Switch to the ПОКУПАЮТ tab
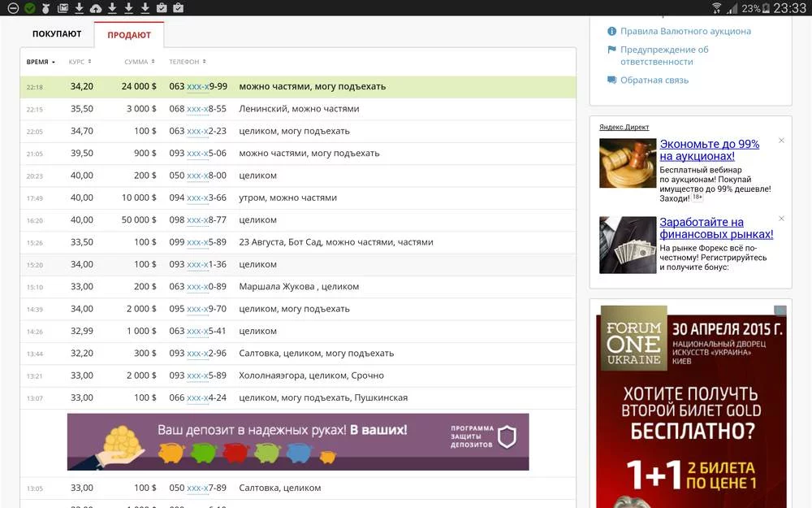The width and height of the screenshot is (812, 508). [57, 33]
